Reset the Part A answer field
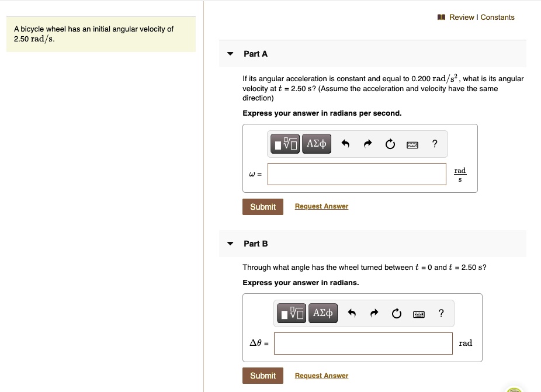The width and height of the screenshot is (541, 392). 390,144
